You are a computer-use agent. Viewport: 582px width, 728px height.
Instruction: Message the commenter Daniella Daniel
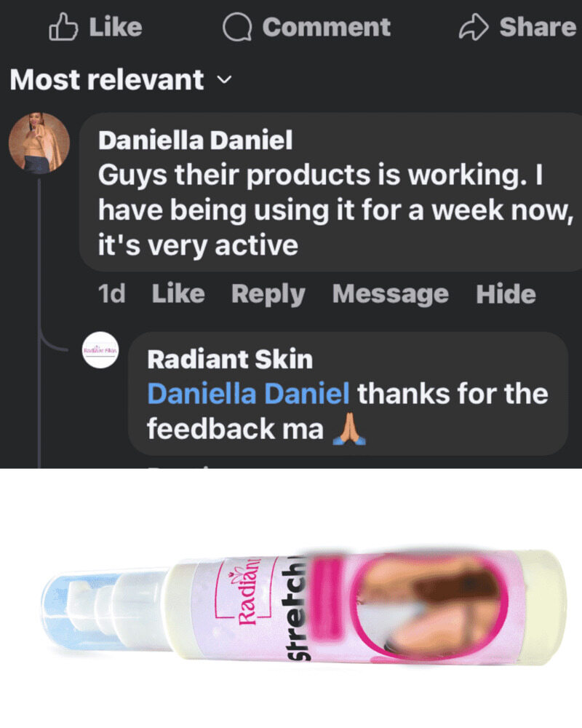[x=391, y=295]
